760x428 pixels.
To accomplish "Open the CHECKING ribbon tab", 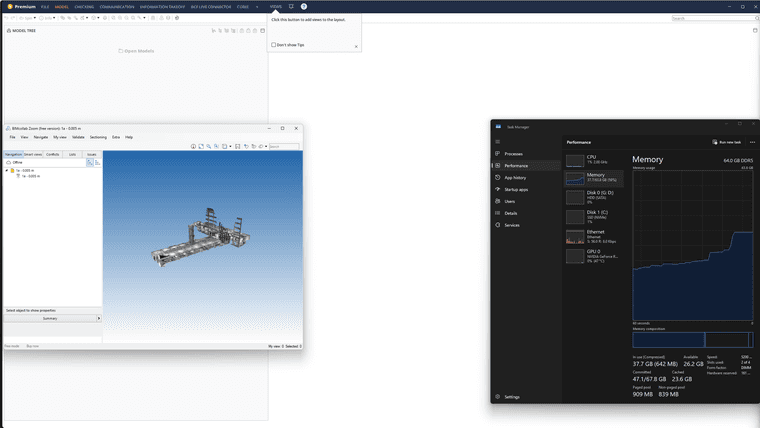I will [84, 7].
